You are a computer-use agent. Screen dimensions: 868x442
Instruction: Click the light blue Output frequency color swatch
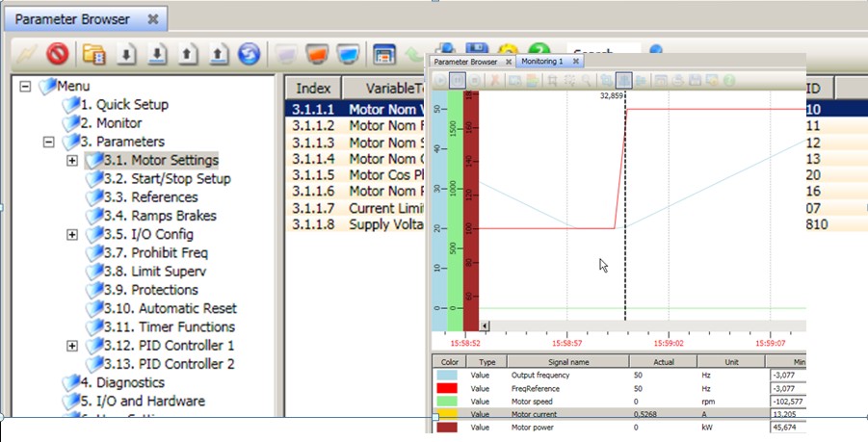pyautogui.click(x=447, y=375)
